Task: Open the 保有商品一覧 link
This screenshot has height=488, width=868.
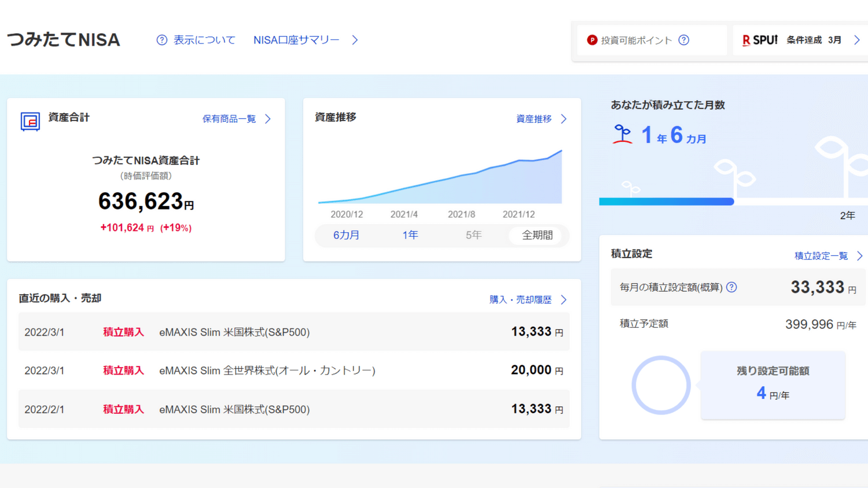Action: tap(229, 119)
